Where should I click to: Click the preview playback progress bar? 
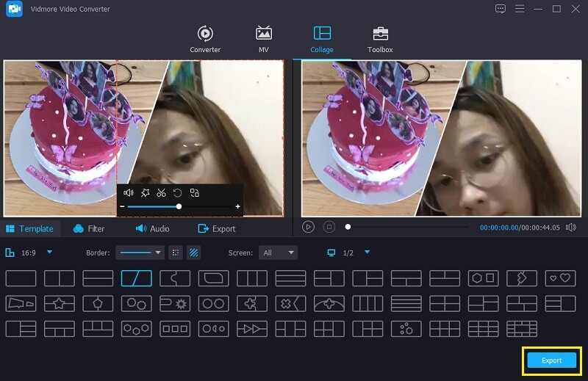407,227
